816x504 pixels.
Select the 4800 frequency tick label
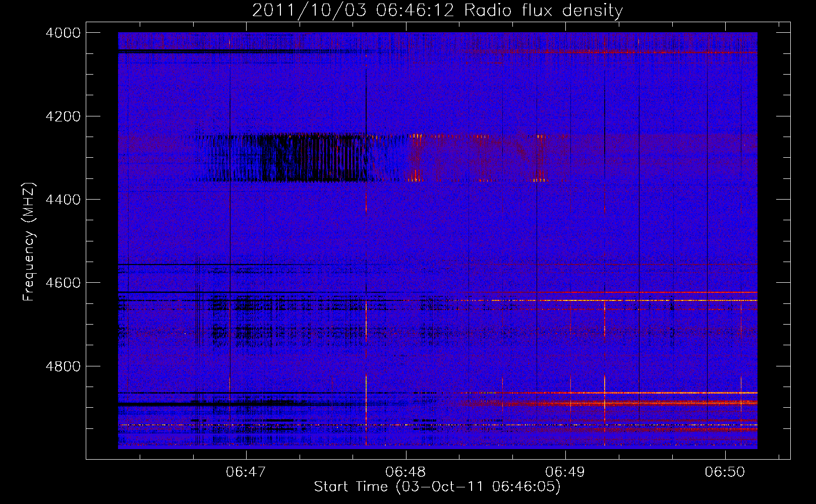point(63,366)
